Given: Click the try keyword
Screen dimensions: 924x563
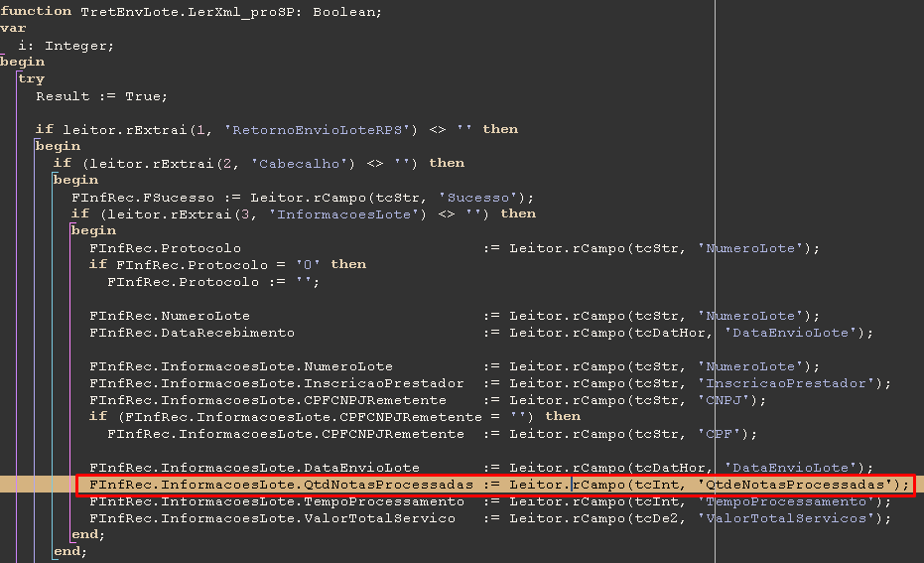Looking at the screenshot, I should coord(31,79).
